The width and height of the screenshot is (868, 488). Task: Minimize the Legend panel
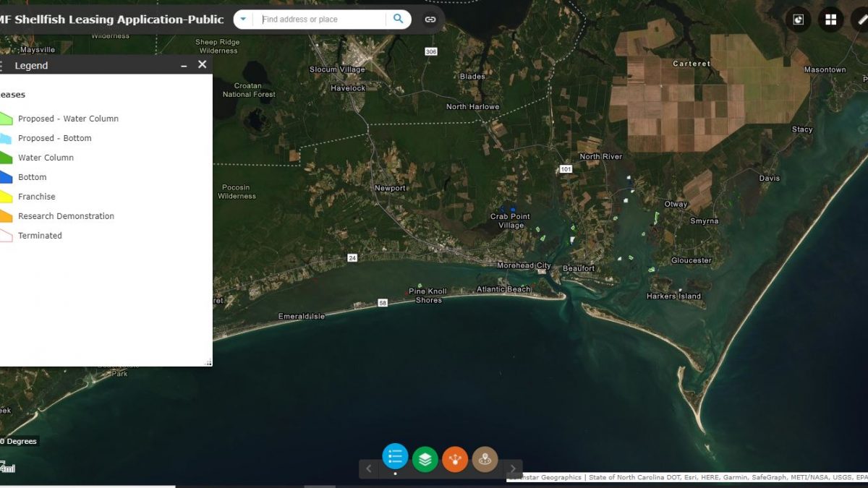(184, 66)
